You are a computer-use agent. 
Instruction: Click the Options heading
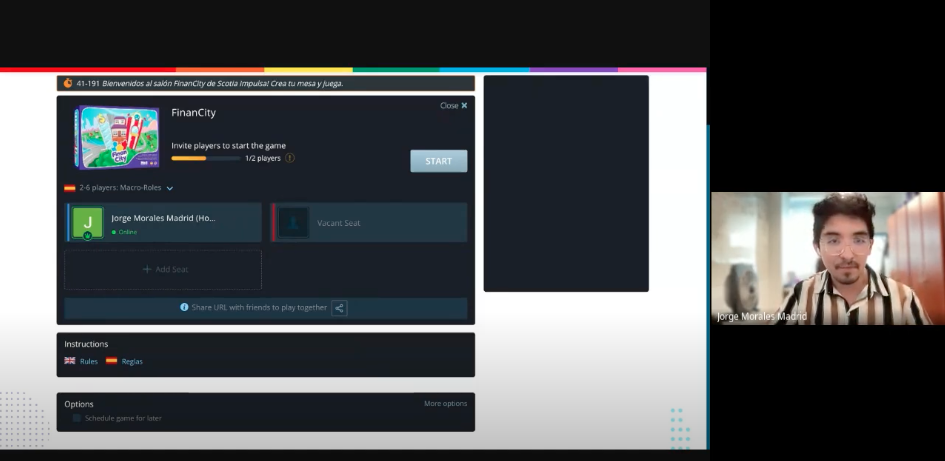pos(79,404)
